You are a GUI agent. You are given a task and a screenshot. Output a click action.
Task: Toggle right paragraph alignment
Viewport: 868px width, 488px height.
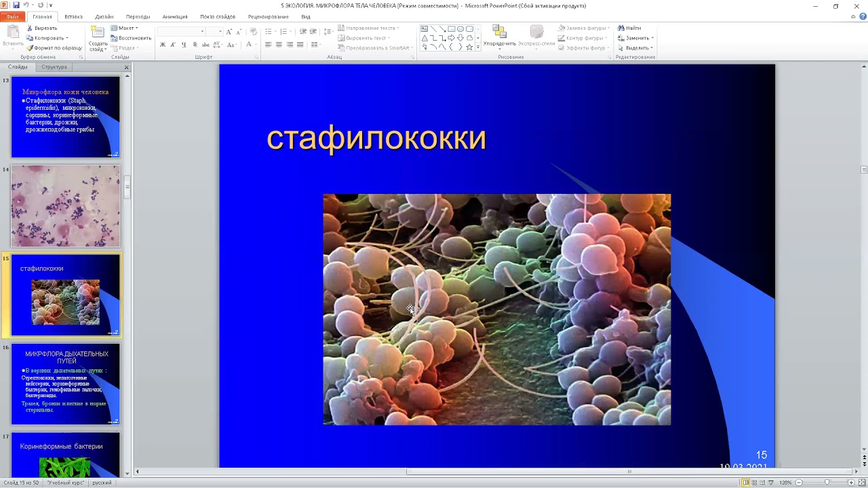coord(290,45)
